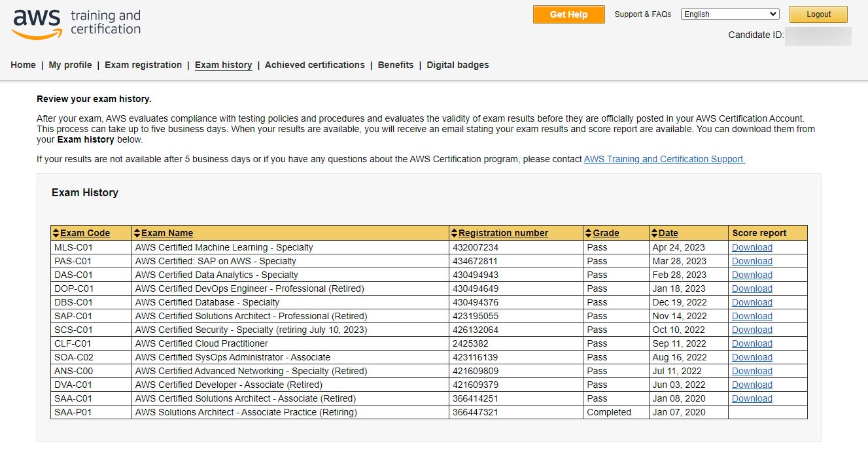Image resolution: width=868 pixels, height=450 pixels.
Task: Open the English language dropdown
Action: point(729,13)
